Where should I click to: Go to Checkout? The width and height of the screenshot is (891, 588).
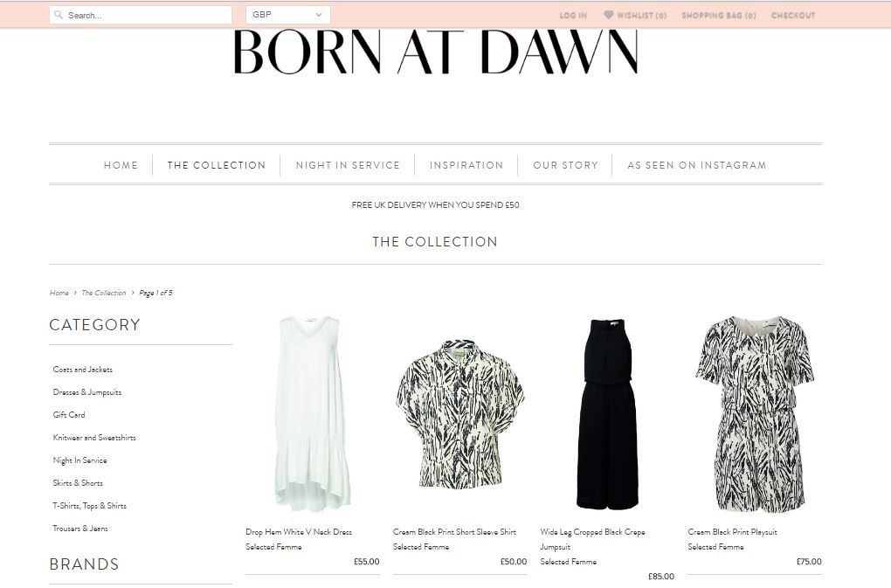(793, 16)
